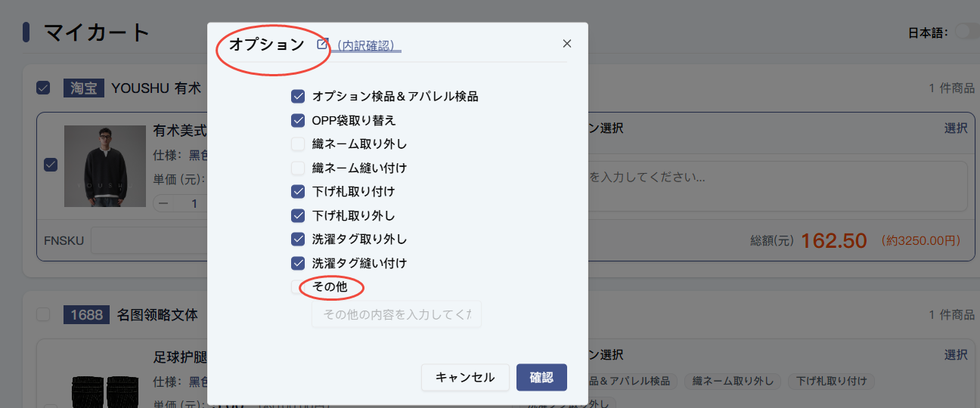
Task: Click the 淘宝 platform badge
Action: [84, 88]
